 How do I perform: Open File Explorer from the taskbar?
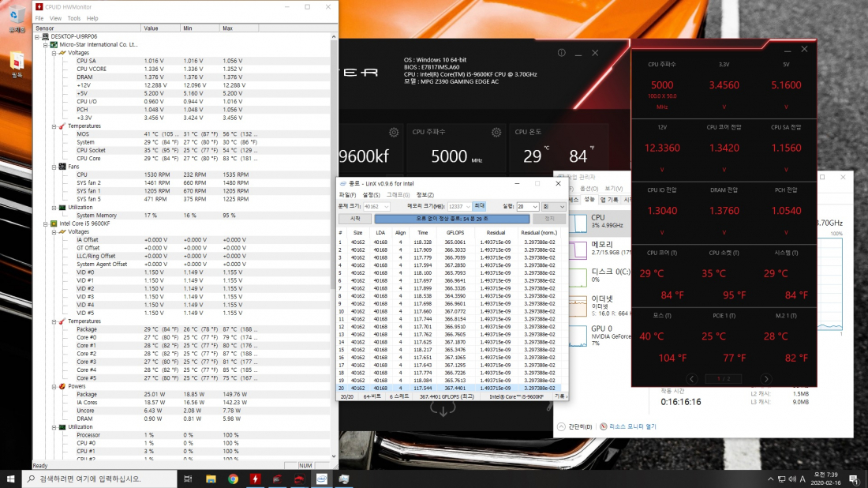coord(211,479)
